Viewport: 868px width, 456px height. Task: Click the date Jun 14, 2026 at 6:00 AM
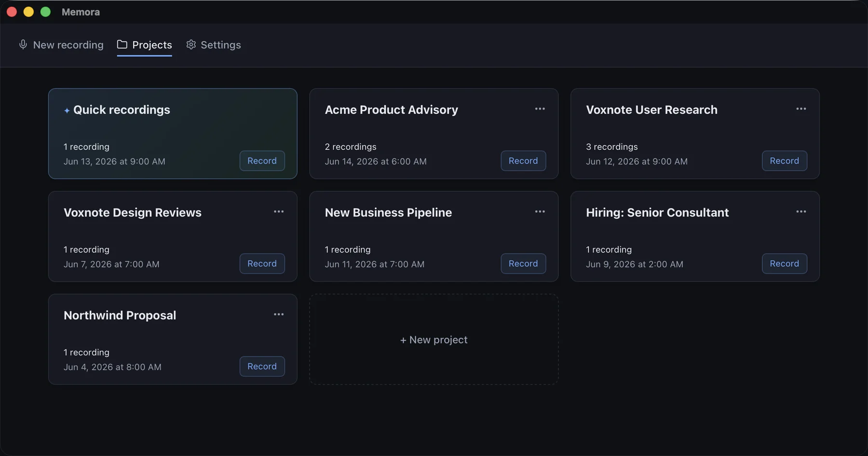376,162
